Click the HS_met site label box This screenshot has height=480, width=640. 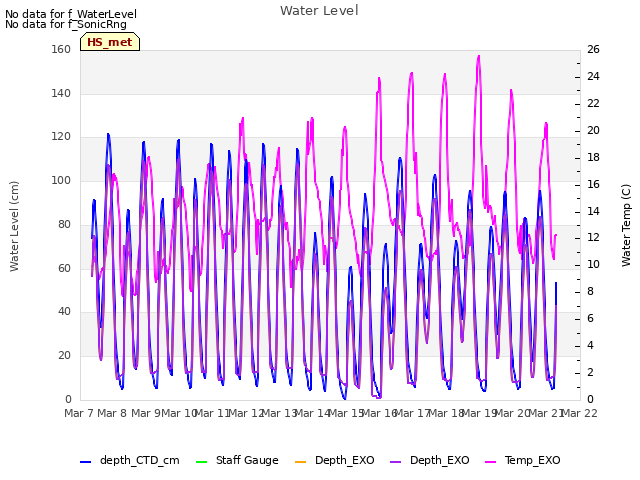coord(110,42)
